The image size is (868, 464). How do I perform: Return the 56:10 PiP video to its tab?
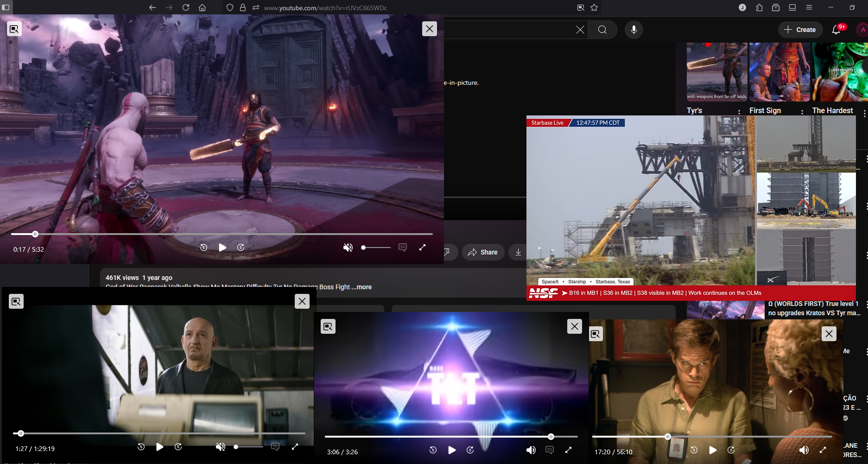coord(596,334)
